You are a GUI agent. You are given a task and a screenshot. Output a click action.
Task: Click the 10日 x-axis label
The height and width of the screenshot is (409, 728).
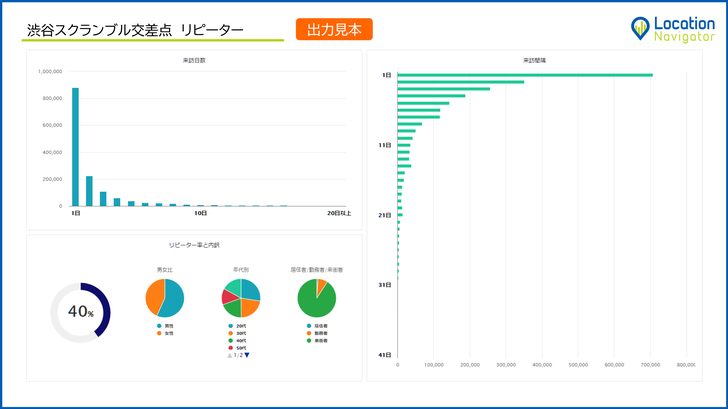[x=201, y=213]
